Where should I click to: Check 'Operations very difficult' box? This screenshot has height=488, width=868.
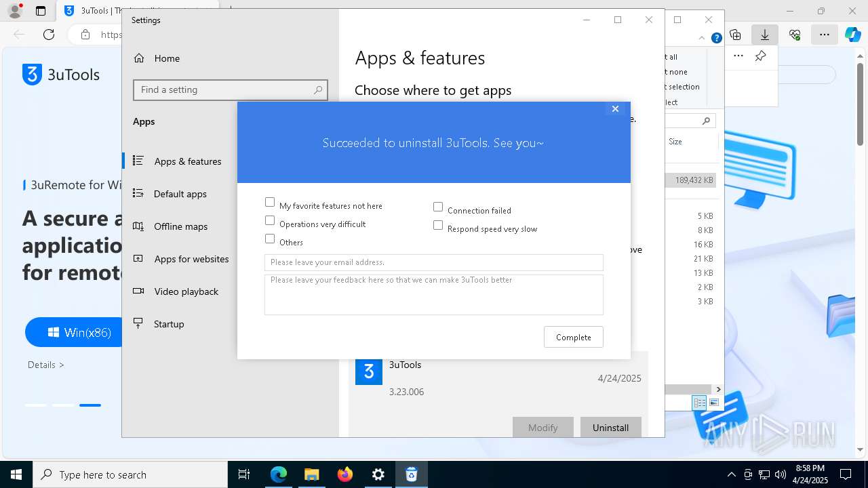270,220
